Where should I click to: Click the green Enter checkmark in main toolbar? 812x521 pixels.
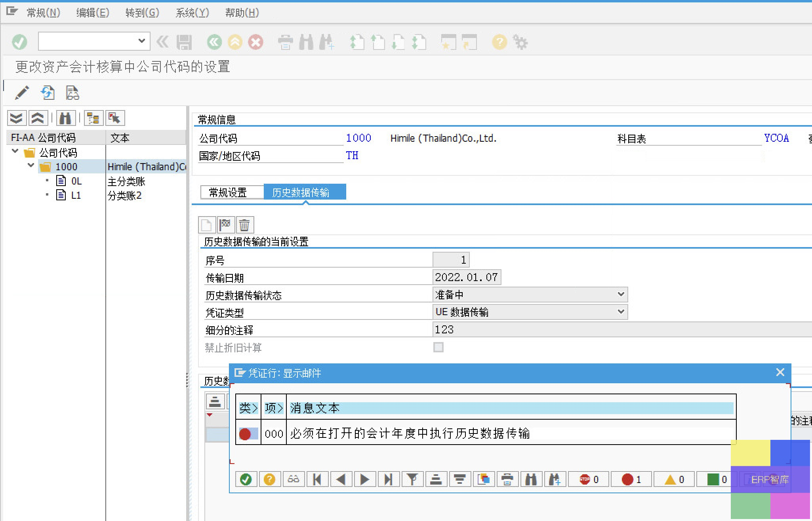click(19, 42)
